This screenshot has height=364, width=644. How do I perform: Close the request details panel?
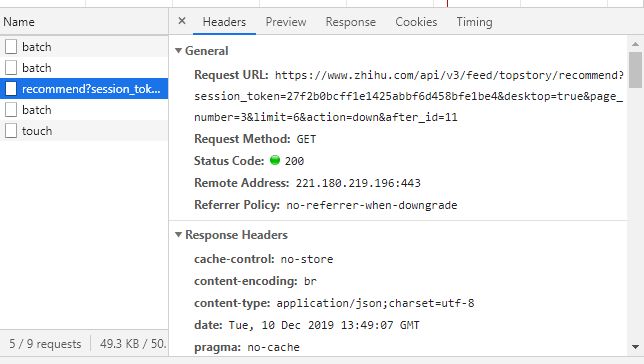pos(182,21)
